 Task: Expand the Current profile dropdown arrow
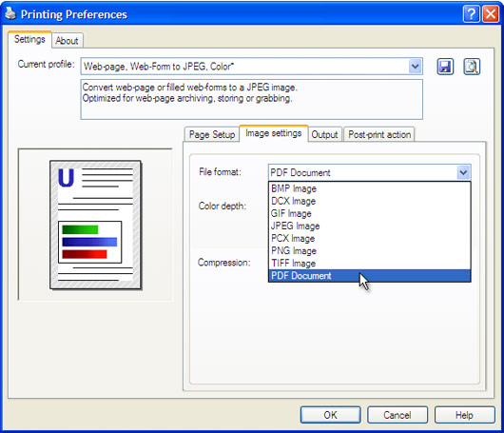click(415, 67)
